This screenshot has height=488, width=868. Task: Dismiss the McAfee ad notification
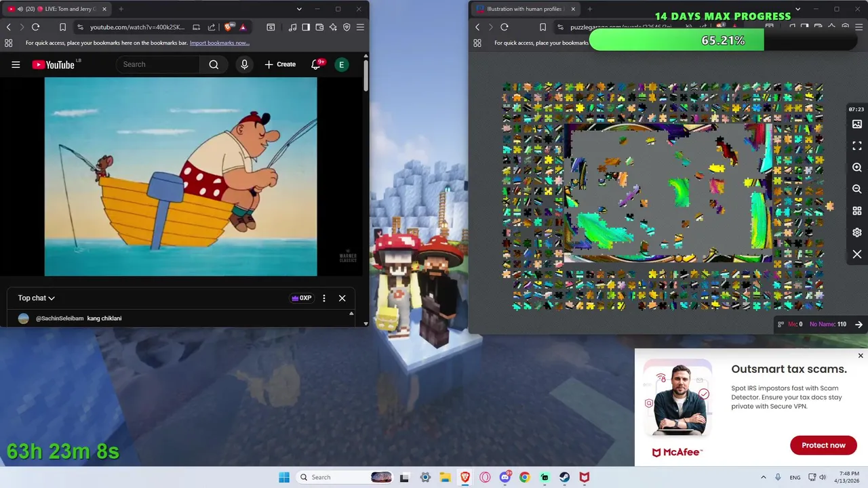pos(861,356)
